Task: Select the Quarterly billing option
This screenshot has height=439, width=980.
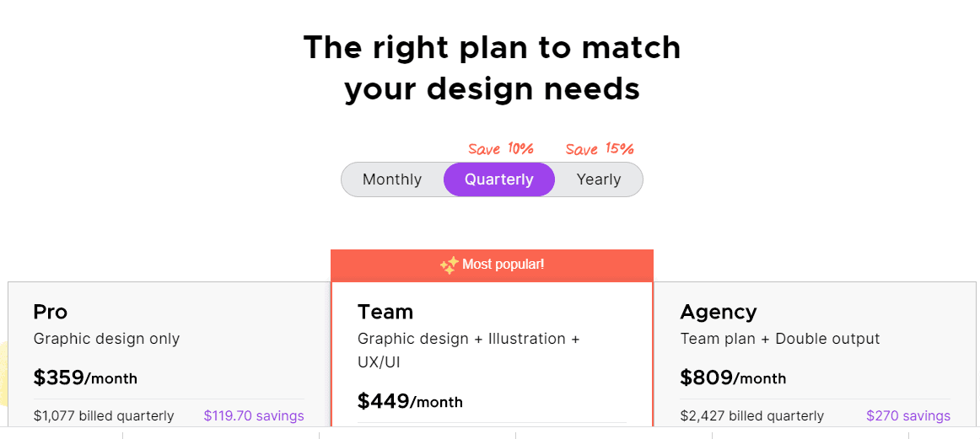Action: (x=498, y=179)
